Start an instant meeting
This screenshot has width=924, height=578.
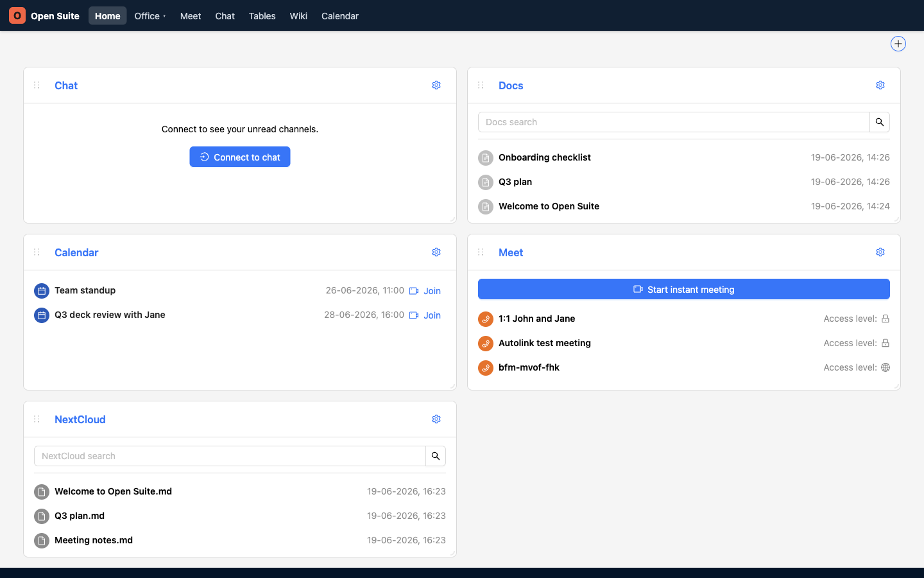[x=684, y=289]
